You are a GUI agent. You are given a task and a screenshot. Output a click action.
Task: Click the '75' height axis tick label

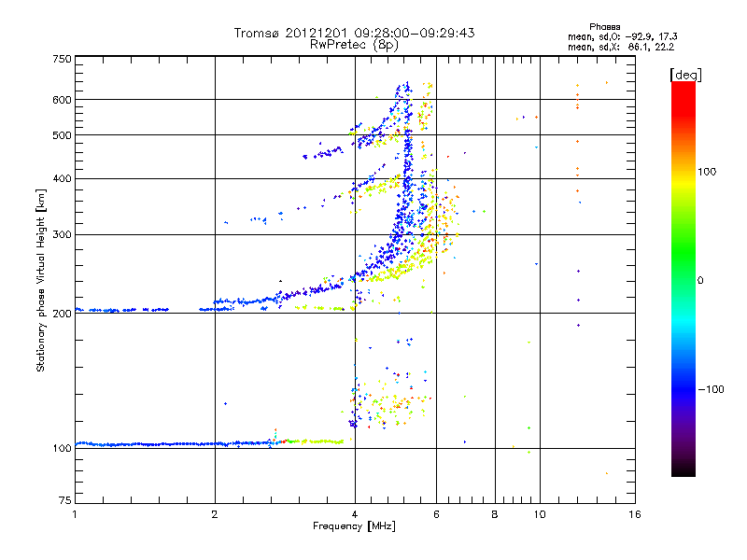65,500
